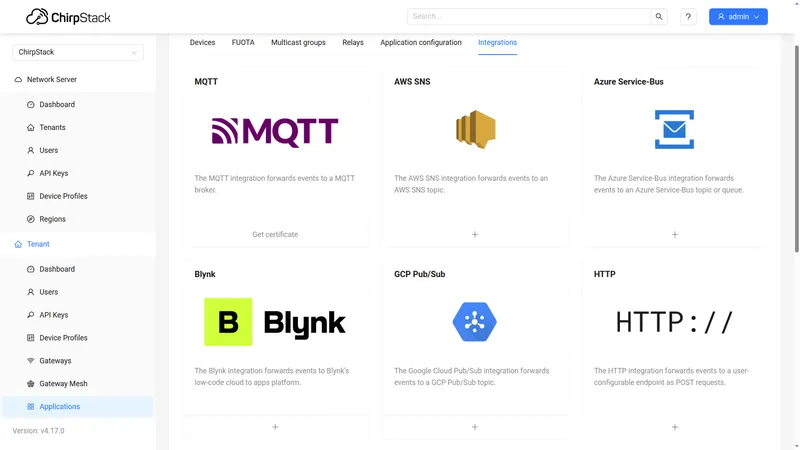Open the Tenants menu item
Image resolution: width=800 pixels, height=450 pixels.
(78, 128)
